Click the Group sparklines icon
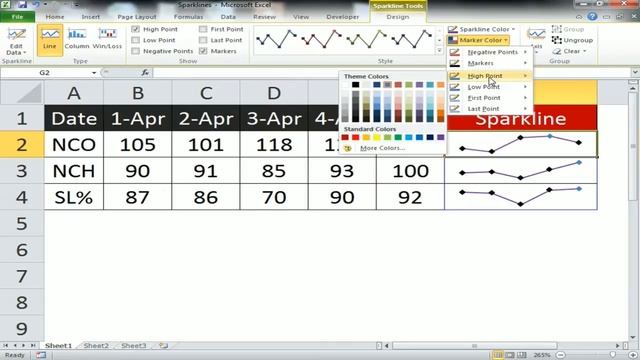Screen dimensions: 640x360 556,29
